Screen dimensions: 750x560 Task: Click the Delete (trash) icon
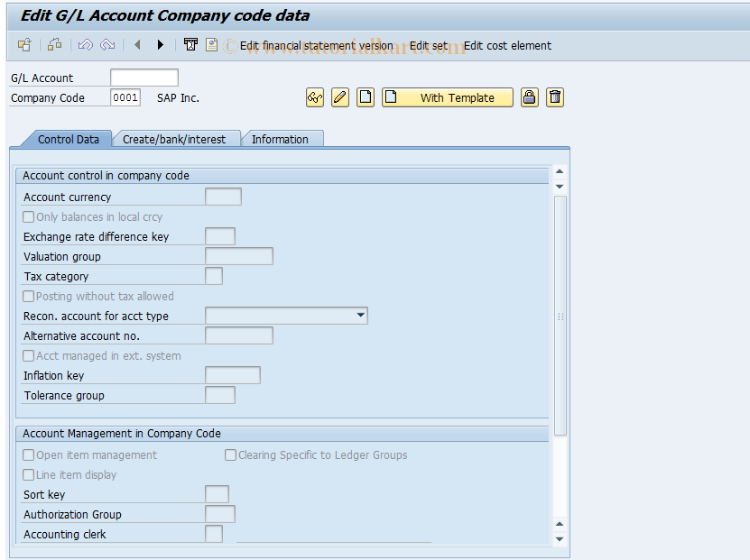[555, 97]
